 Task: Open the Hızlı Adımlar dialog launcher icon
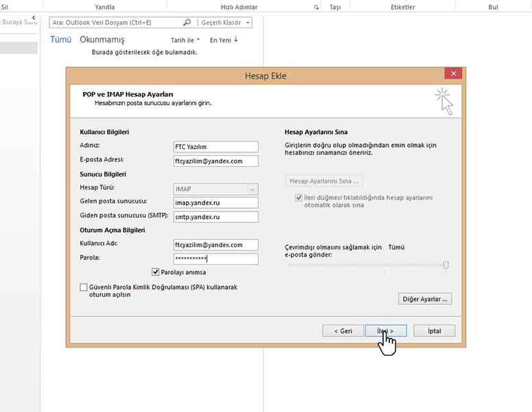tap(316, 8)
